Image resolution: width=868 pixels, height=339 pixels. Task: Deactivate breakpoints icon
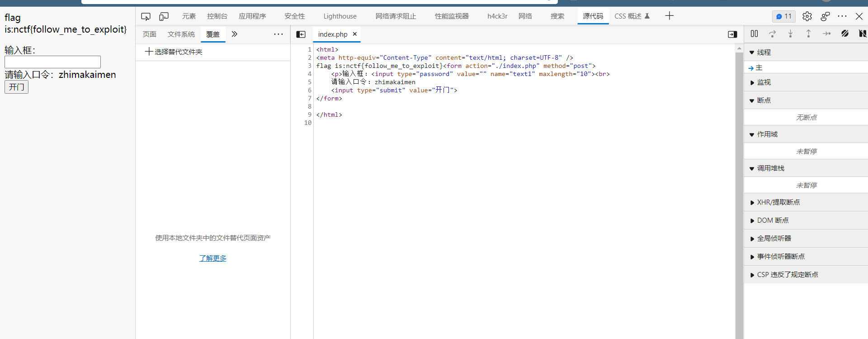click(844, 33)
